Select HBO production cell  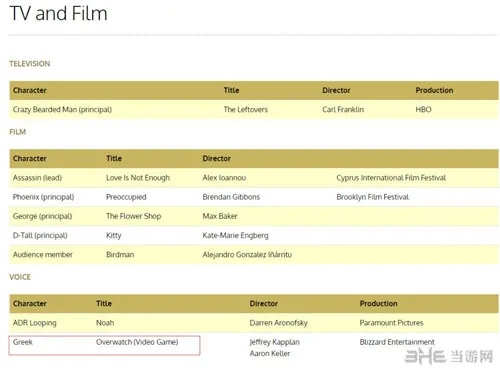(x=423, y=109)
